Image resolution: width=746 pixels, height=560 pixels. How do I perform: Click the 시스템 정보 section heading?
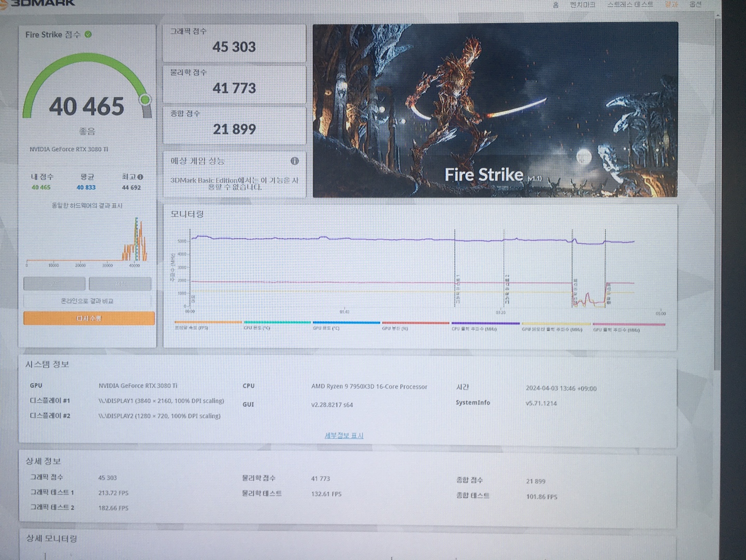coord(47,364)
